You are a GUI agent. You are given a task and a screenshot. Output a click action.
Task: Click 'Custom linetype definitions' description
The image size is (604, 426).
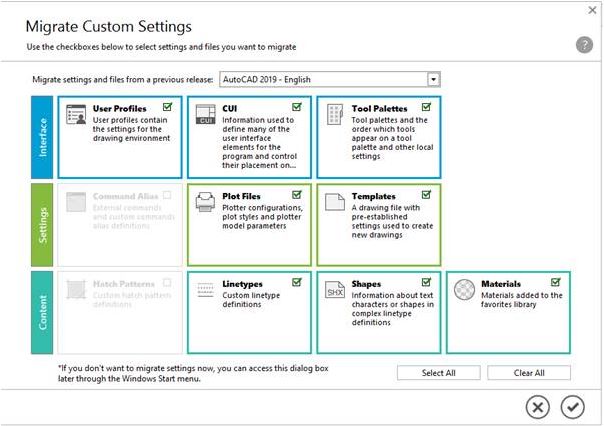[x=251, y=300]
